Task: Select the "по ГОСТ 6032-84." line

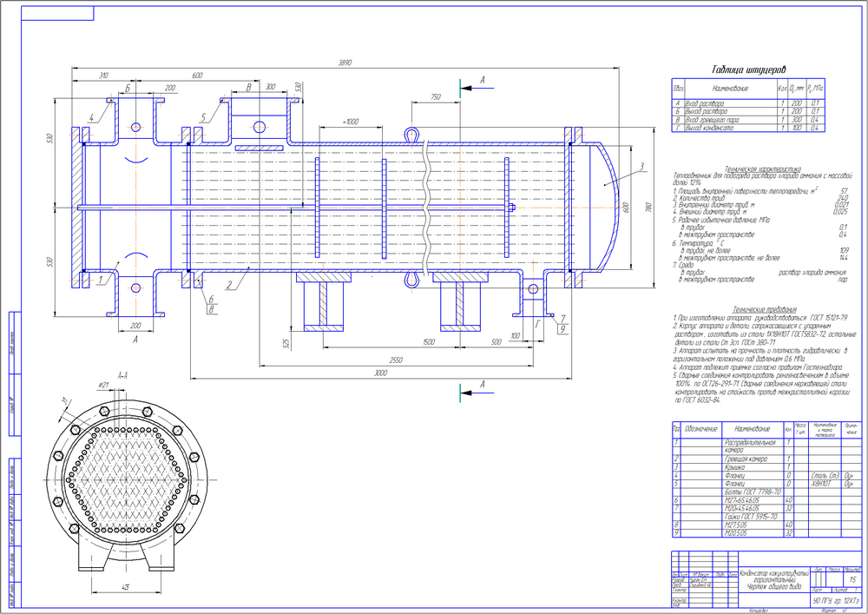Action: pos(698,399)
